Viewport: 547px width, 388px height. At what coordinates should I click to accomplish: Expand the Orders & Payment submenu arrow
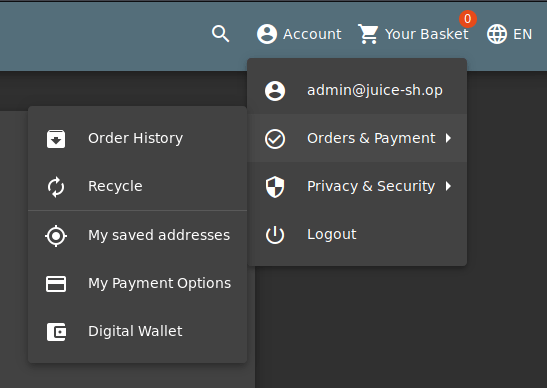tap(448, 139)
